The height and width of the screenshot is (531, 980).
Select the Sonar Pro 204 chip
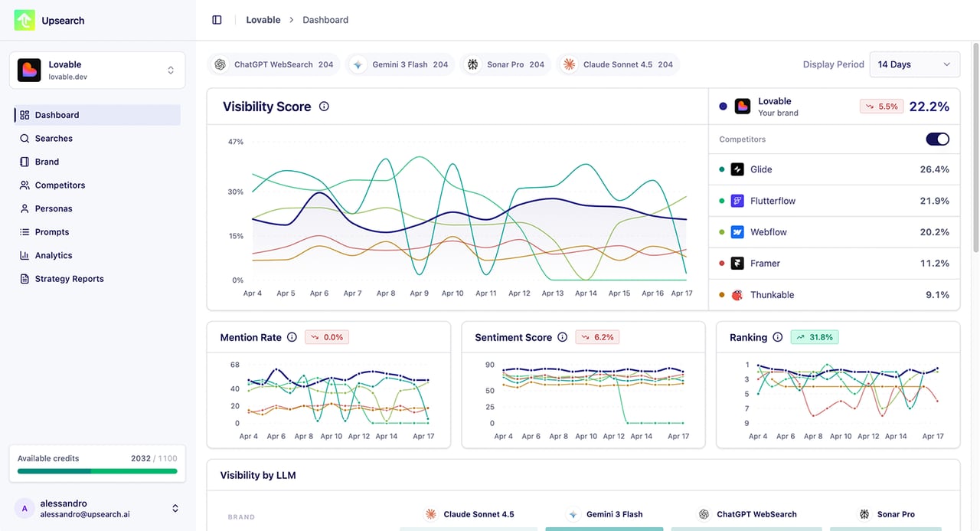pos(506,64)
